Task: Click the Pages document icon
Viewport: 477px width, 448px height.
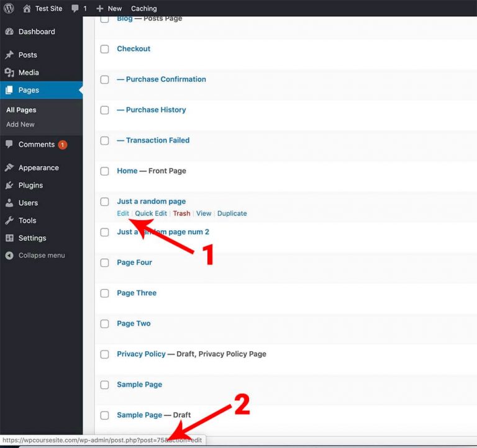Action: 9,90
